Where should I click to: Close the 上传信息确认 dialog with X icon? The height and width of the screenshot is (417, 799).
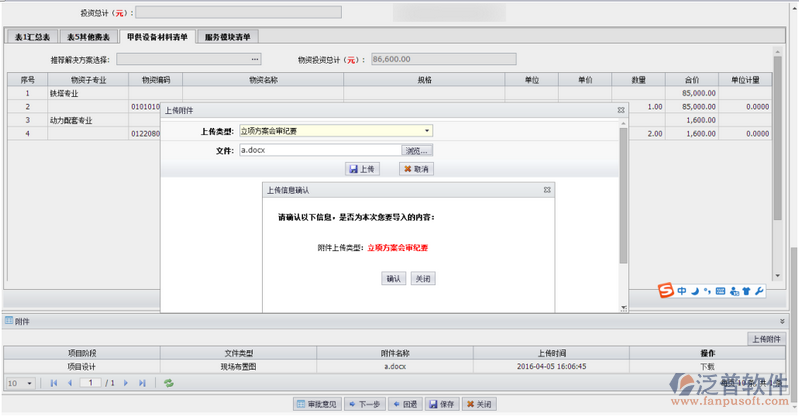pyautogui.click(x=547, y=189)
